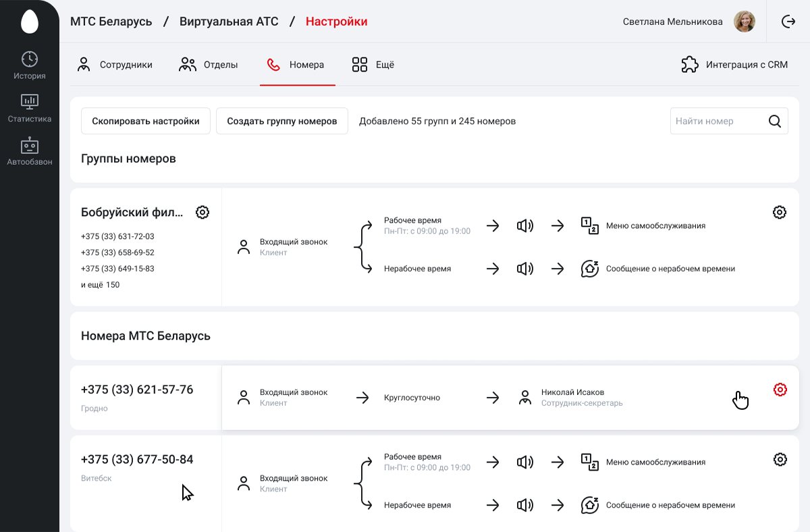Click person icon of Входящий звонок in 621-57-76 row
The width and height of the screenshot is (810, 532).
(x=244, y=398)
